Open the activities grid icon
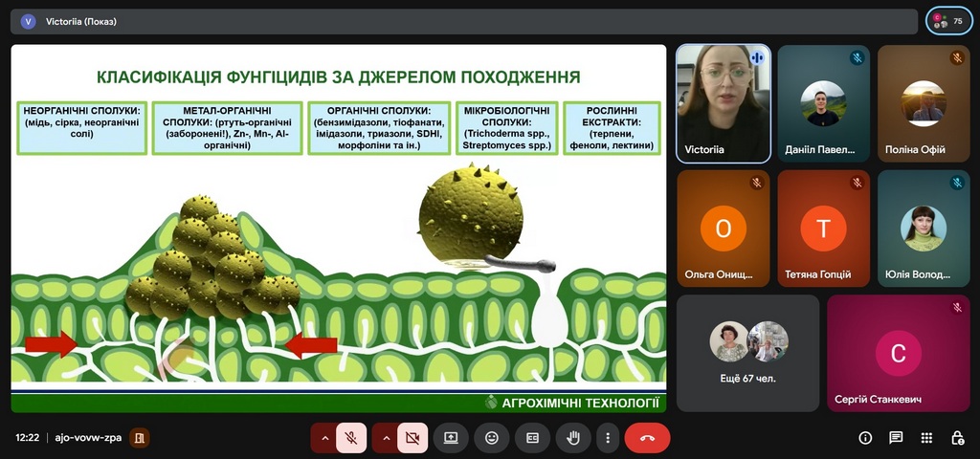980x459 pixels. click(x=926, y=438)
